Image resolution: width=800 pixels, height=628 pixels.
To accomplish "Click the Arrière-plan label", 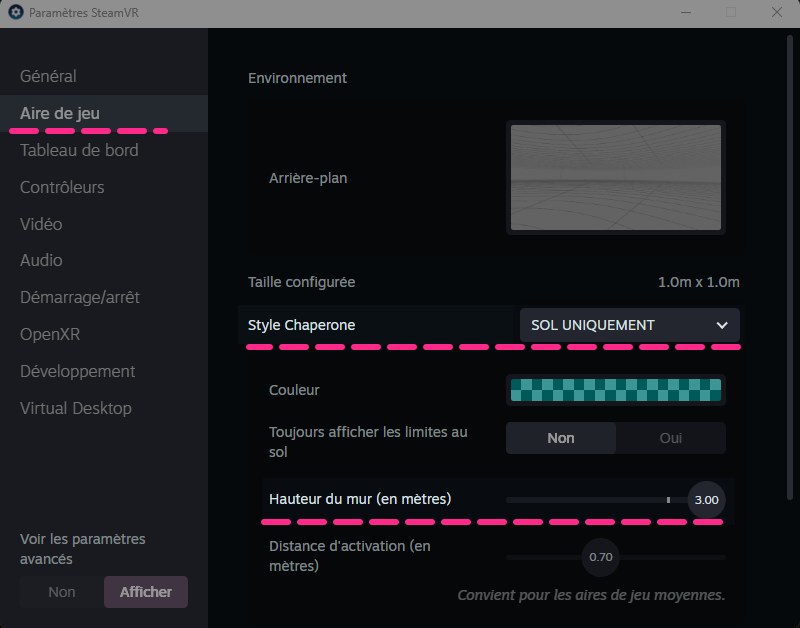I will click(308, 178).
